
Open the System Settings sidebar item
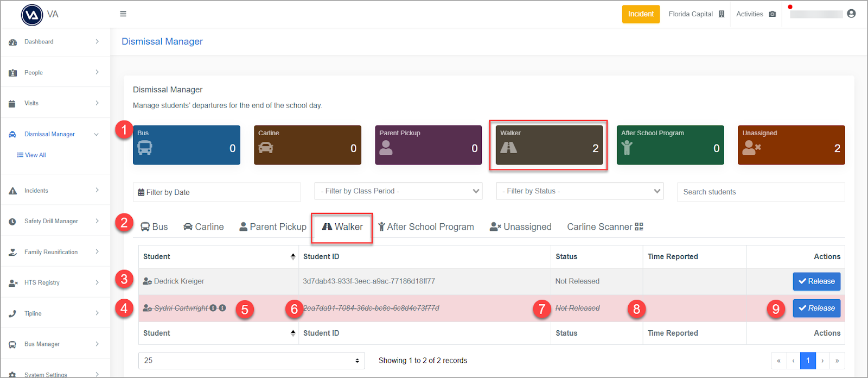point(46,374)
